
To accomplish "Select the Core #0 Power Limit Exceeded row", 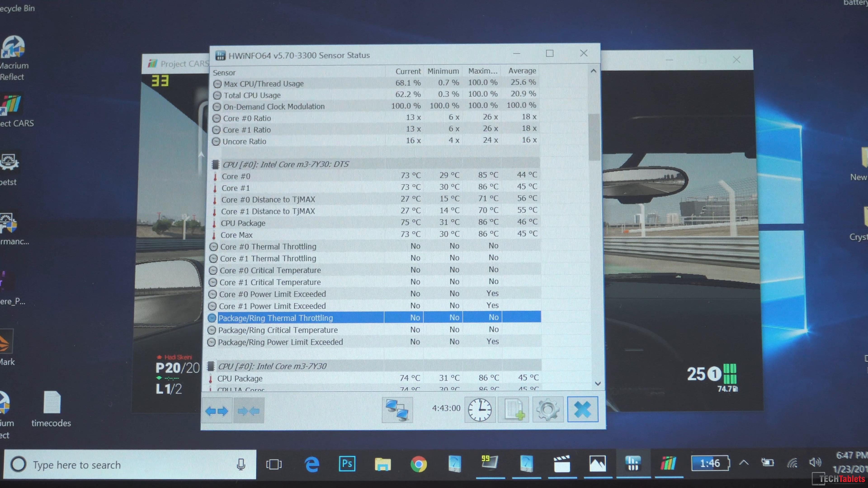I will click(375, 294).
